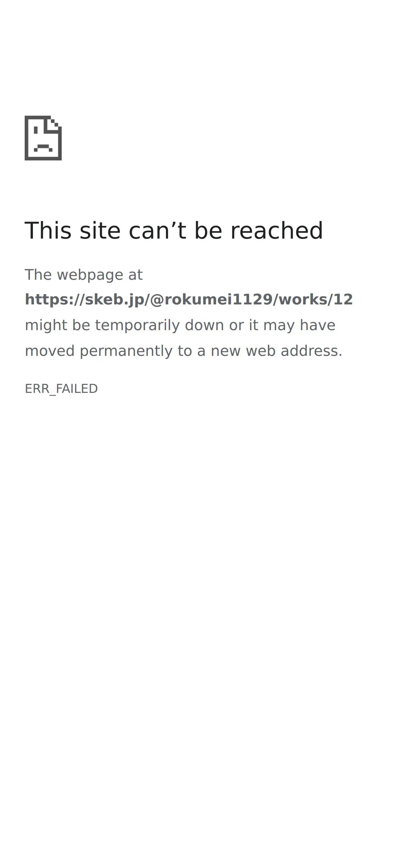Click the word "site" in the heading

[x=100, y=230]
